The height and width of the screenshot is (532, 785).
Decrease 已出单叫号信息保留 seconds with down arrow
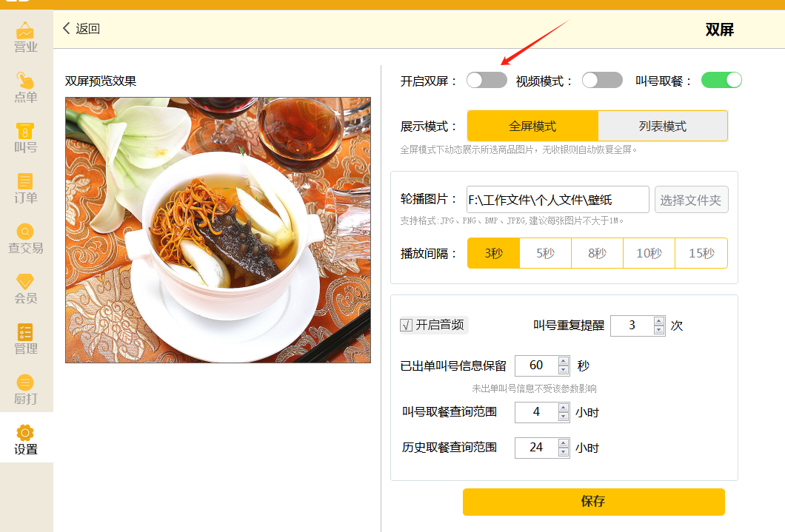[x=564, y=370]
